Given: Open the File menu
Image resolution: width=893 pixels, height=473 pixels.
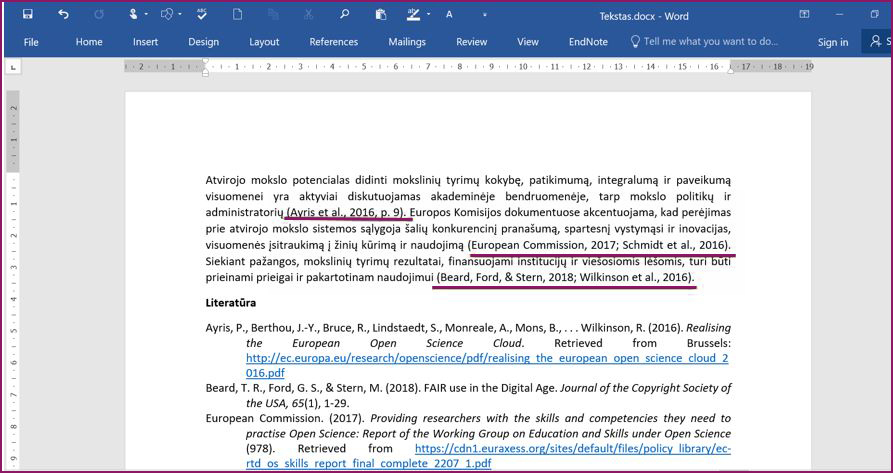Looking at the screenshot, I should coord(31,42).
